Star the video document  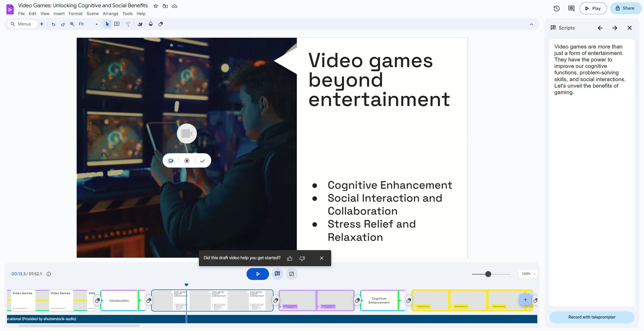pyautogui.click(x=156, y=6)
